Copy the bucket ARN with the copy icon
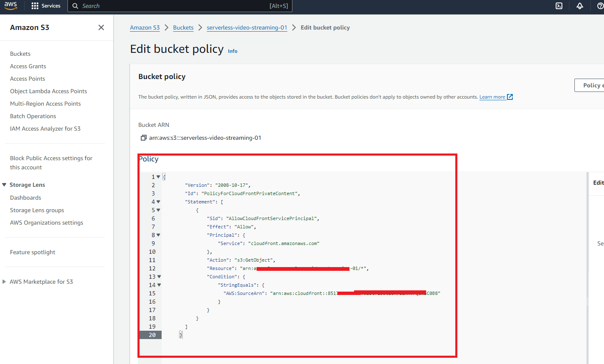The width and height of the screenshot is (604, 364). pos(144,138)
